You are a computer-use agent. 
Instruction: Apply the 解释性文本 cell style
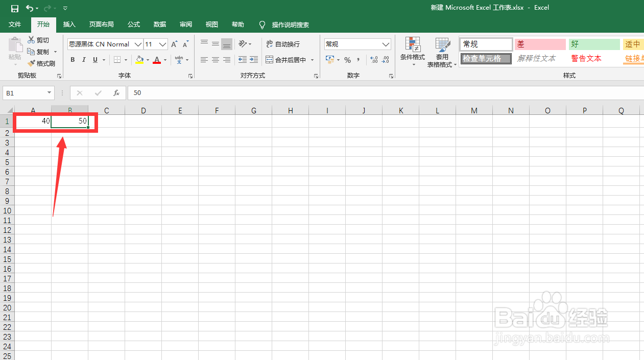(540, 59)
